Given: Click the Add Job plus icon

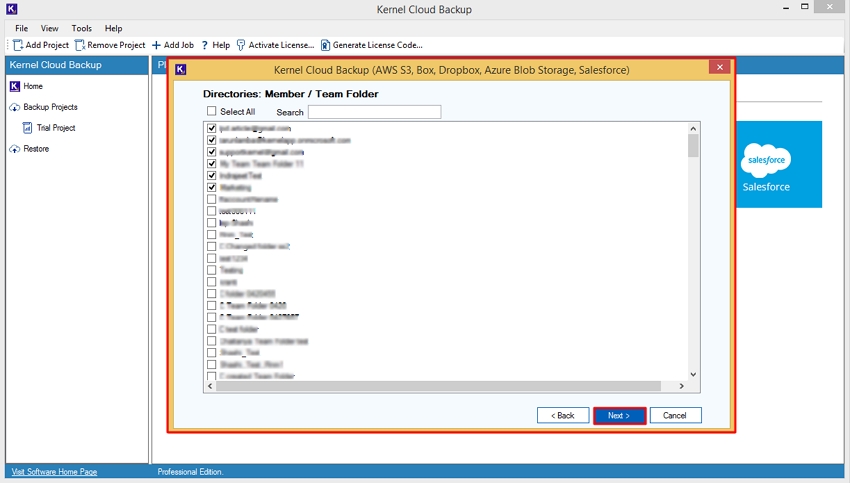Looking at the screenshot, I should click(156, 45).
